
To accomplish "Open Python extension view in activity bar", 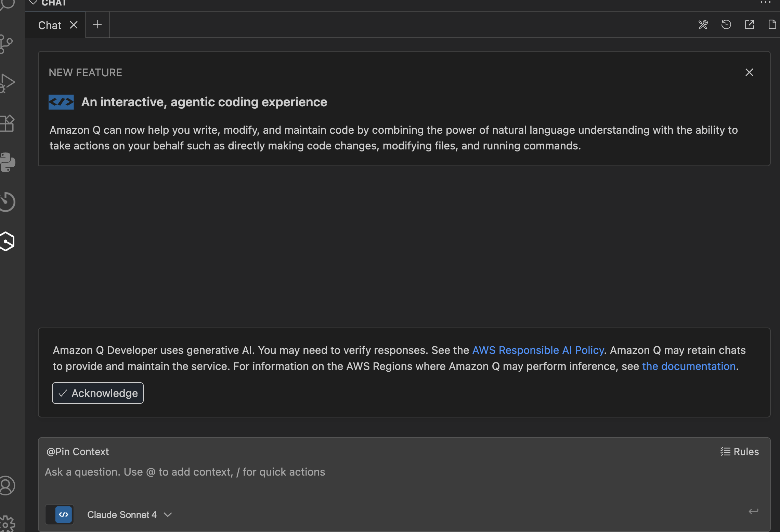I will tap(8, 162).
